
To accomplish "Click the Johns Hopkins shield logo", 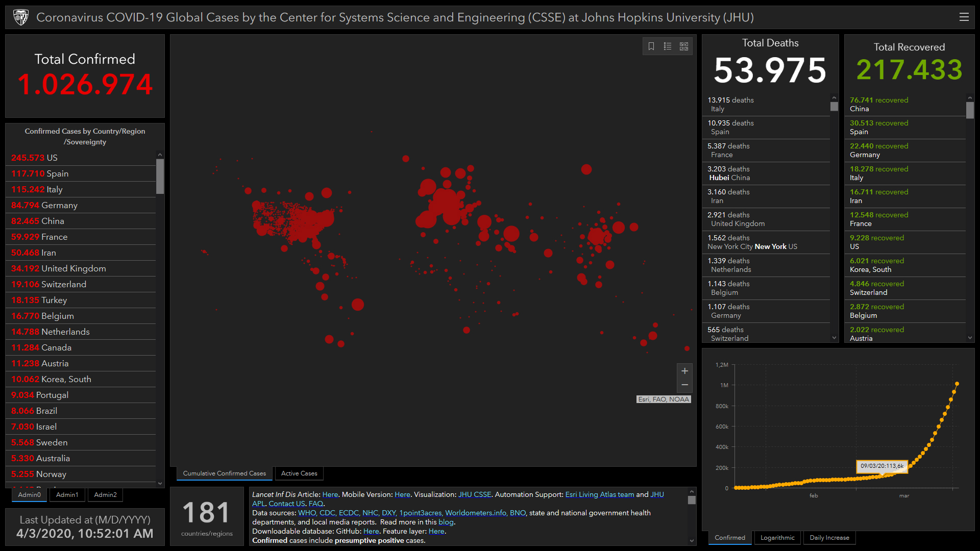I will (21, 17).
